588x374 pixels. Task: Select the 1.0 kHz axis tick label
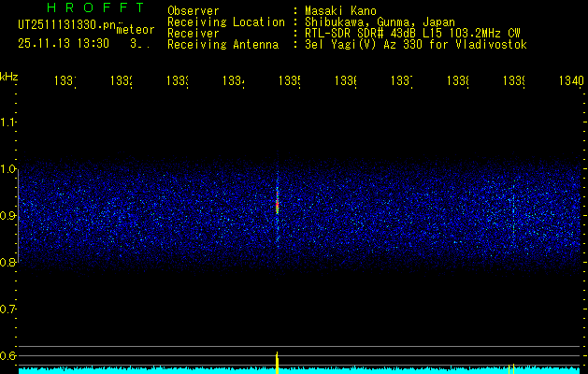[8, 169]
